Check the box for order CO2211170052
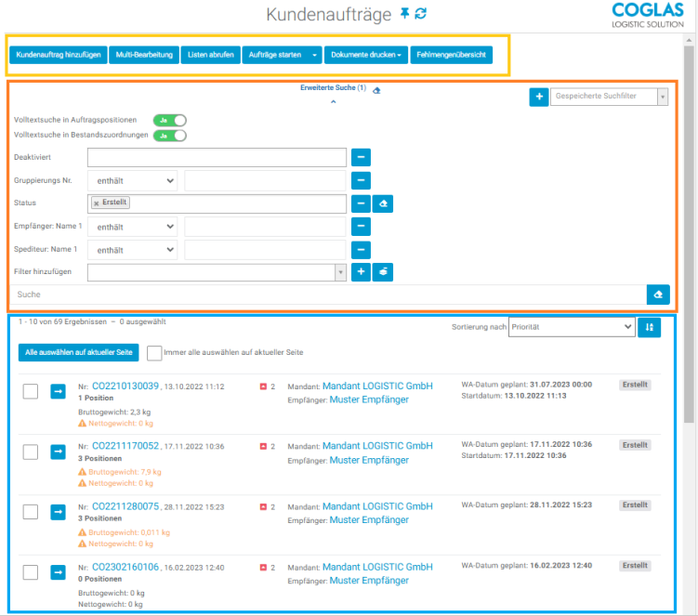This screenshot has height=616, width=698. click(x=31, y=452)
